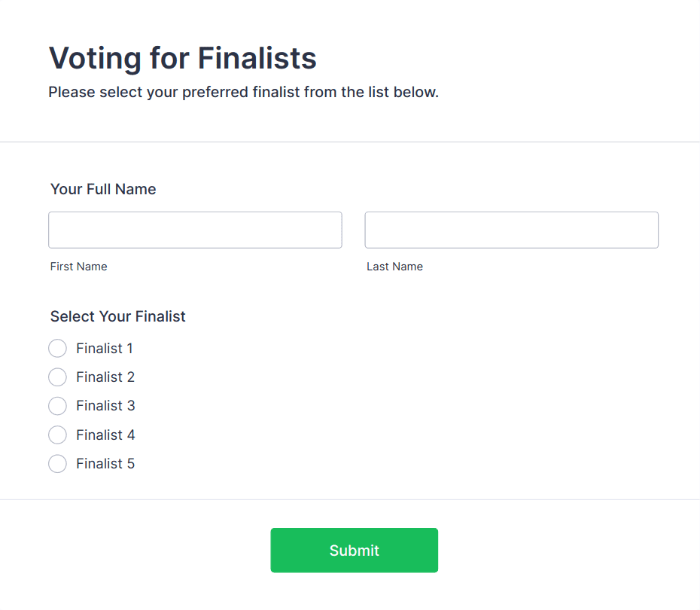Click the "Finalist 4" text label
Image resolution: width=700 pixels, height=610 pixels.
coord(105,435)
